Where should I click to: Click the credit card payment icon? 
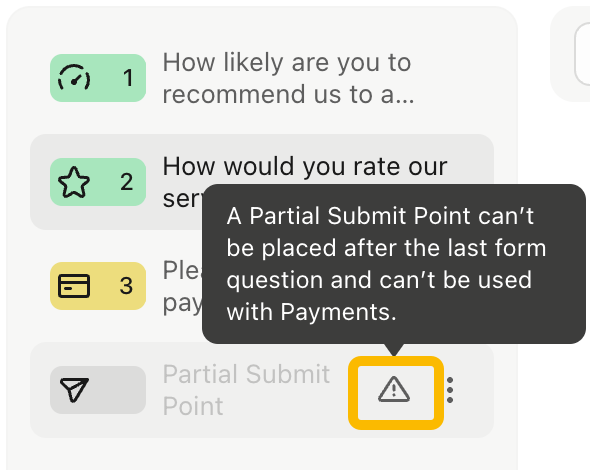[x=74, y=286]
